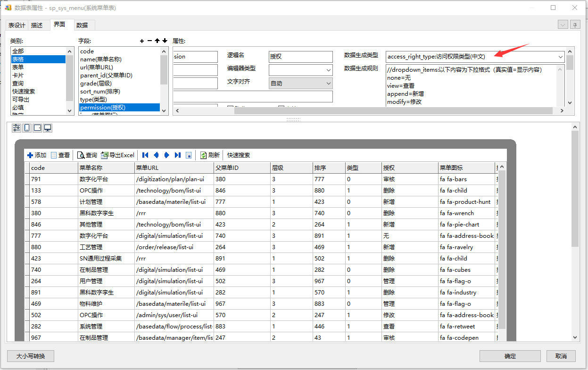Click the 导出Excel export toolbar button
Viewport: 588px width, 370px height.
tap(118, 155)
